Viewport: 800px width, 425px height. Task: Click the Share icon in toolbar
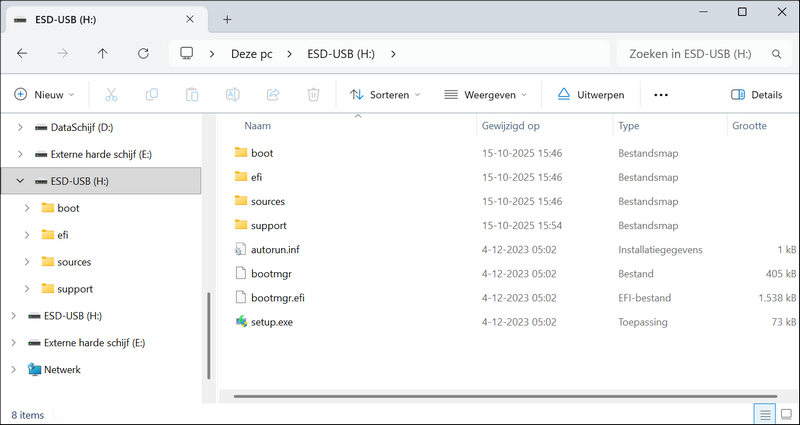[272, 95]
